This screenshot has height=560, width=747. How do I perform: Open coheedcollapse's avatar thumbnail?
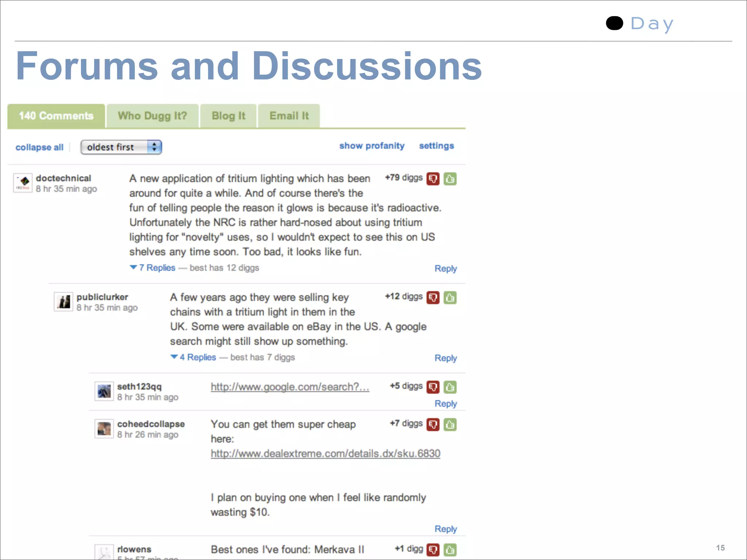[104, 429]
